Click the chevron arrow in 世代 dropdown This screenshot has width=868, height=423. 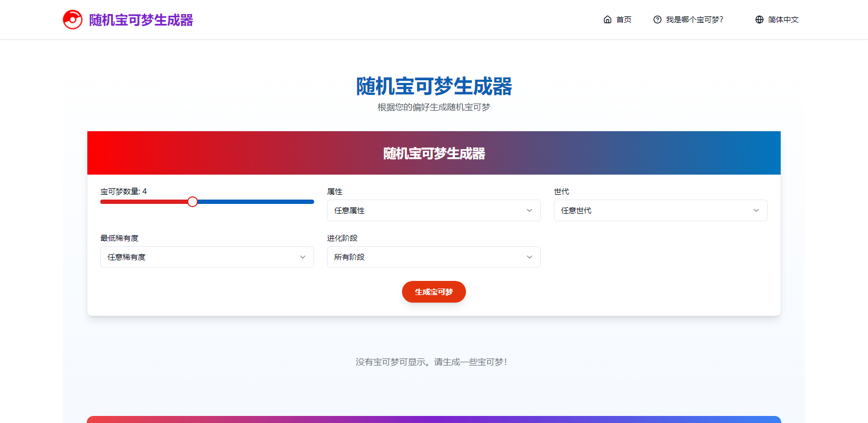(x=756, y=210)
